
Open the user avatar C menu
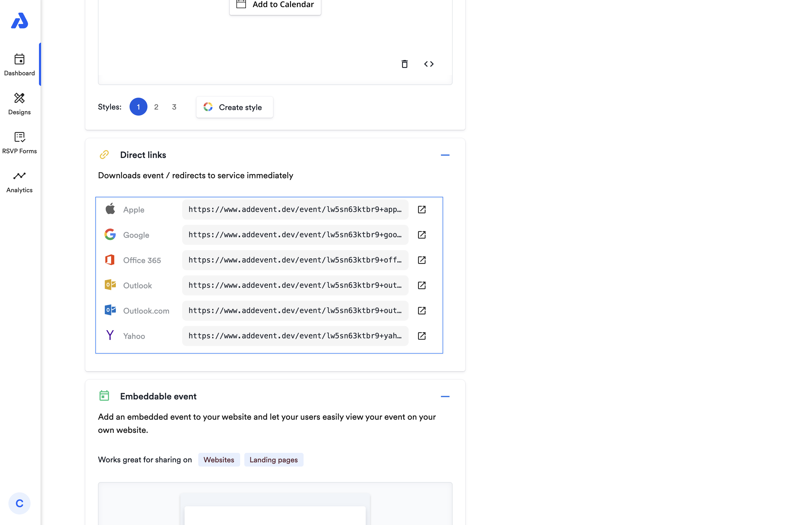19,503
